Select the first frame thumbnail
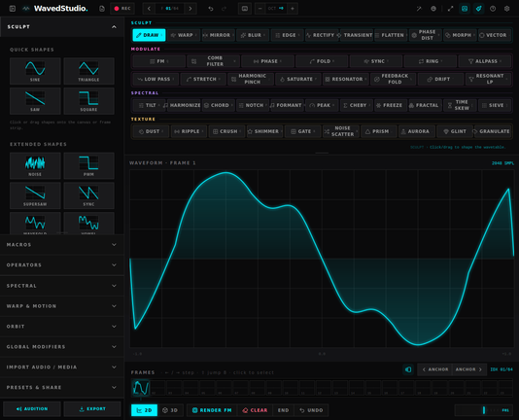 (141, 388)
